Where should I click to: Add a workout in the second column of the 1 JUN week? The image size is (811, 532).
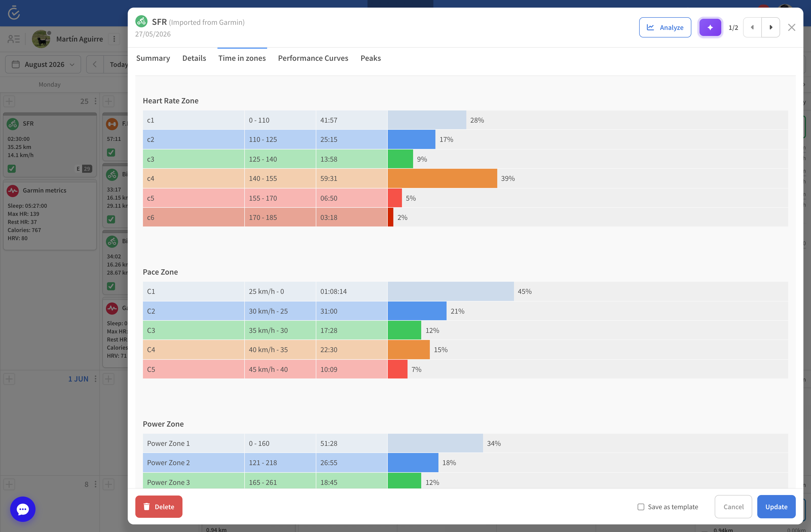108,379
